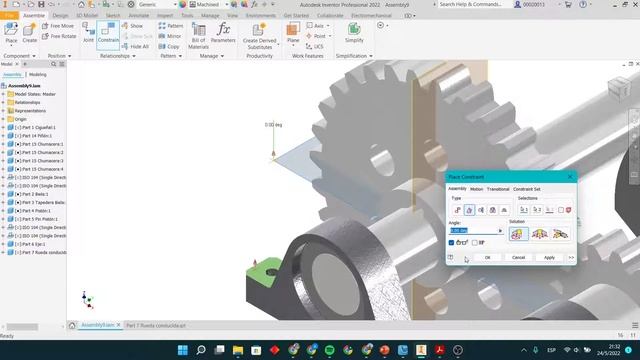Viewport: 640px width, 360px height.
Task: Click Hide All relationships
Action: tap(135, 47)
